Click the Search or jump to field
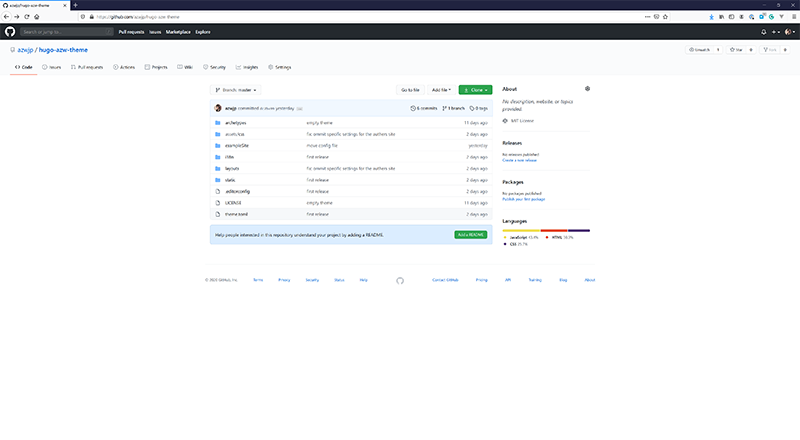Screen dimensions: 800x440 (66, 32)
